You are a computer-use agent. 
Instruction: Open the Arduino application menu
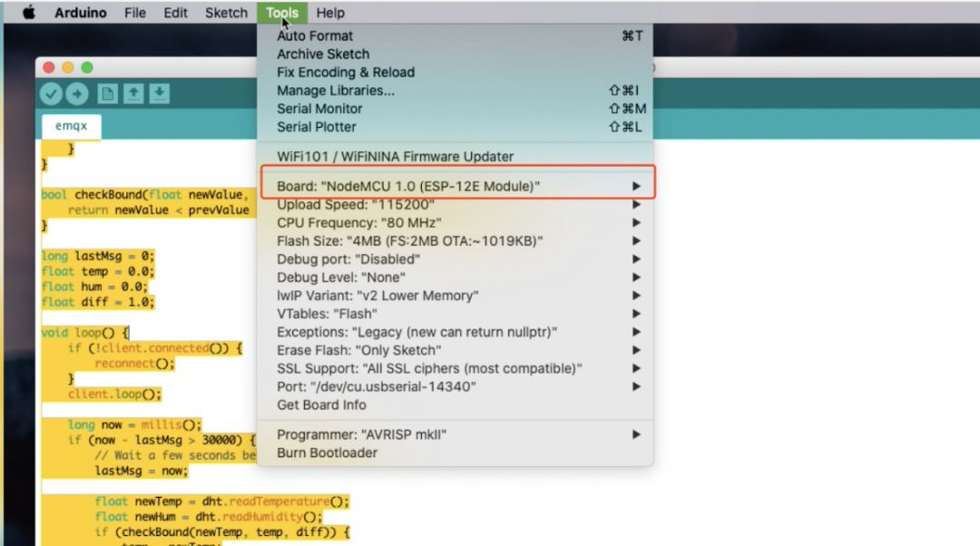80,13
